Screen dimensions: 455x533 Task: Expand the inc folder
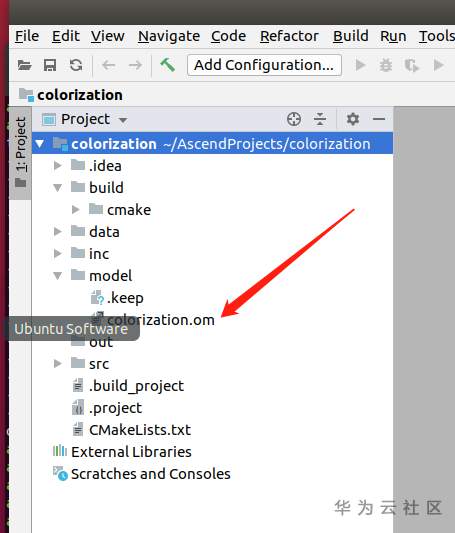57,254
